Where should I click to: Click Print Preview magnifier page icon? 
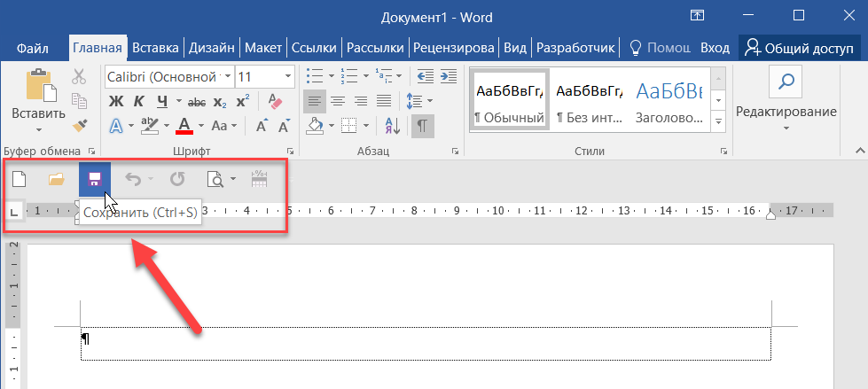pyautogui.click(x=215, y=179)
